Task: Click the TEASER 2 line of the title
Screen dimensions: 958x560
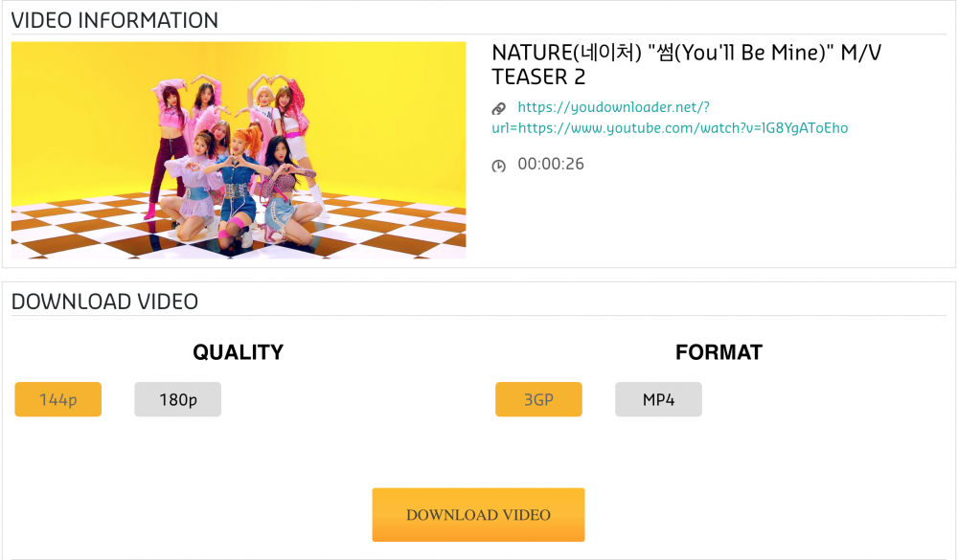Action: 538,77
